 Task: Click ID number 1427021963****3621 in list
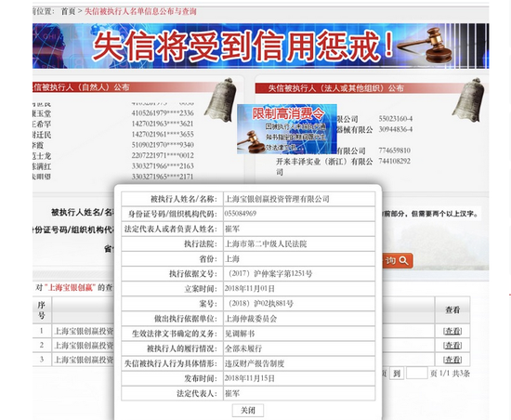tap(163, 124)
